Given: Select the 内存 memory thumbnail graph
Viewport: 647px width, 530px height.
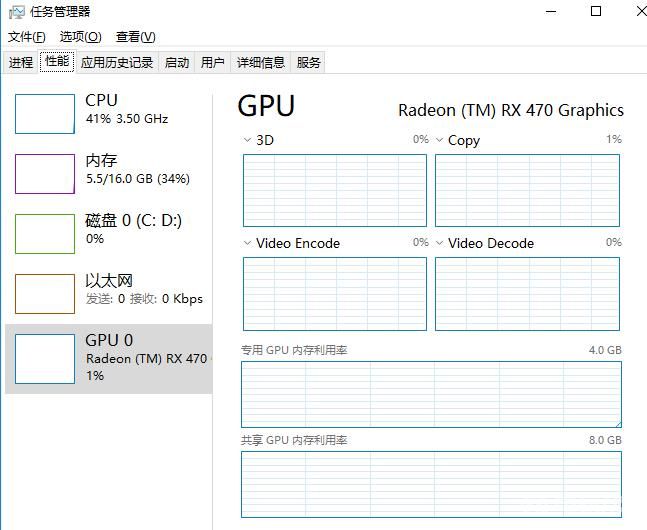Looking at the screenshot, I should 45,174.
